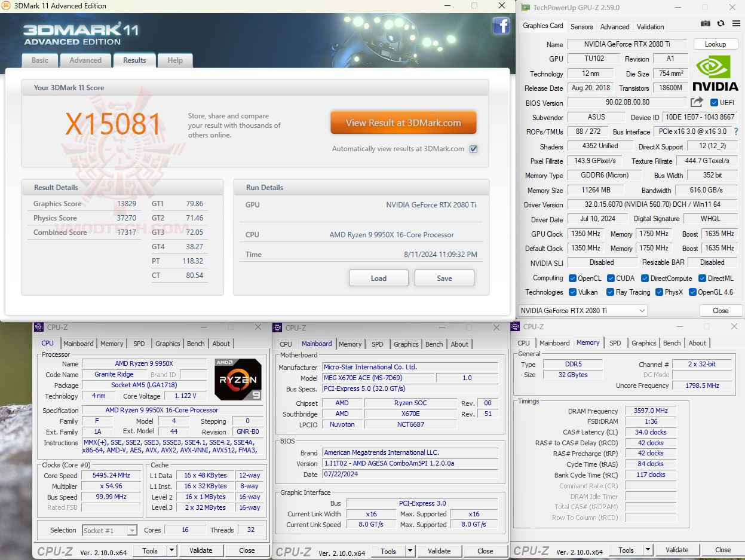The height and width of the screenshot is (560, 745).
Task: Toggle the PhysX checkbox
Action: pyautogui.click(x=659, y=292)
